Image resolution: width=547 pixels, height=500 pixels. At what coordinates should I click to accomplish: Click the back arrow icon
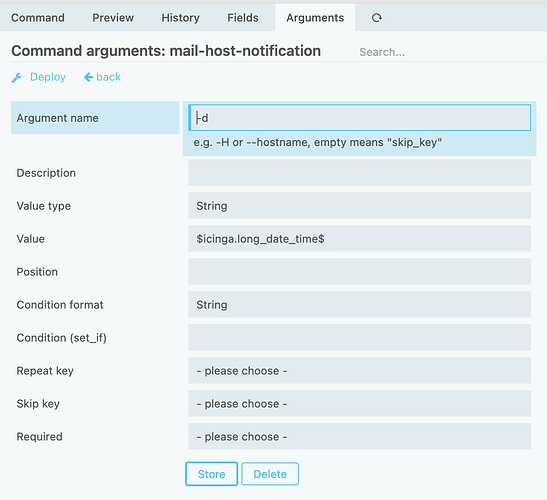88,77
